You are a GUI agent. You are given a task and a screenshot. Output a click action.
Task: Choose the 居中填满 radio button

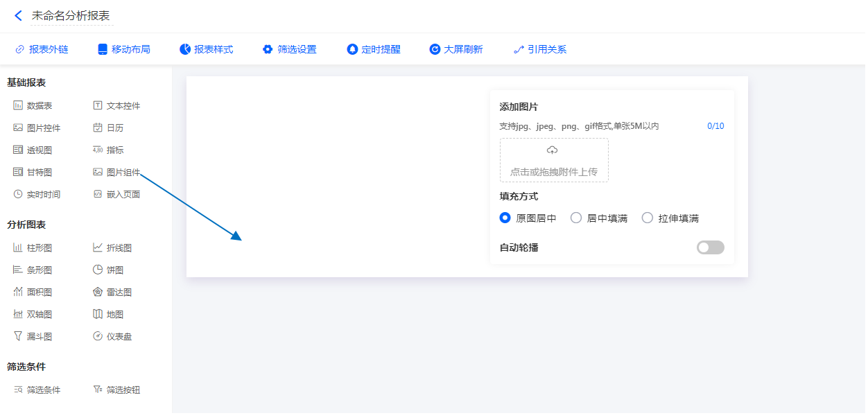pos(576,218)
